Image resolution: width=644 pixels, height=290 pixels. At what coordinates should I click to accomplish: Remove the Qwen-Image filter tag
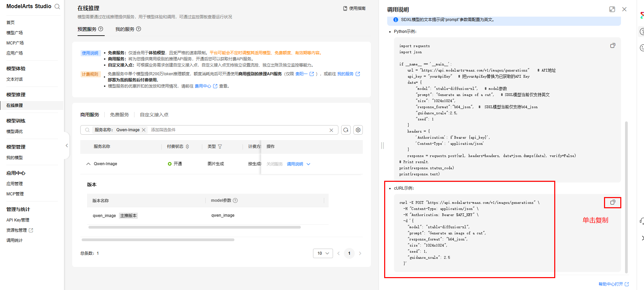pos(144,130)
